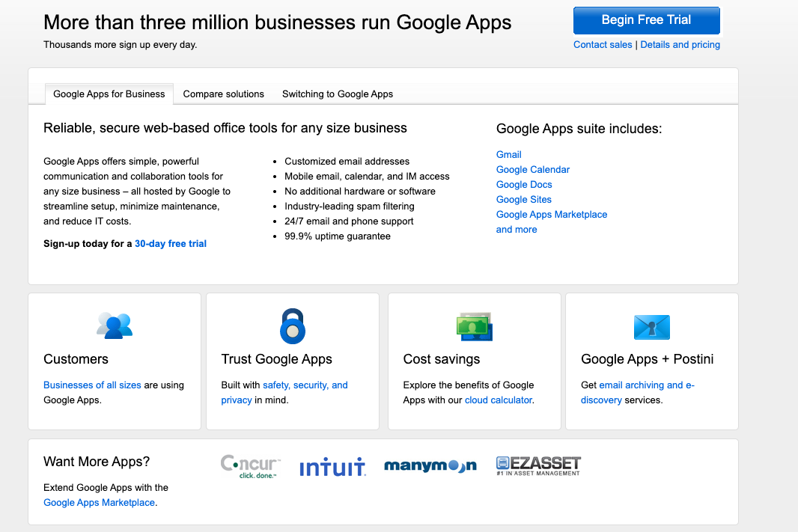Viewport: 798px width, 532px height.
Task: Click 'Google Apps suite includes:' heading
Action: click(x=579, y=129)
